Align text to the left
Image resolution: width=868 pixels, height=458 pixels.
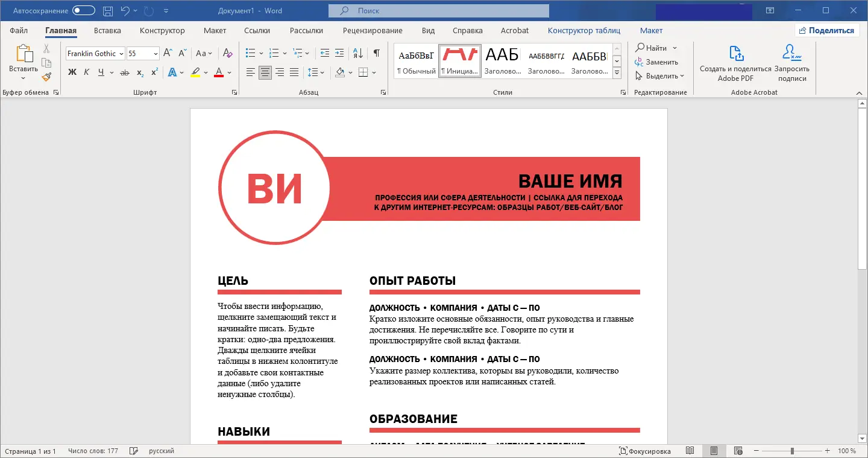[x=251, y=72]
